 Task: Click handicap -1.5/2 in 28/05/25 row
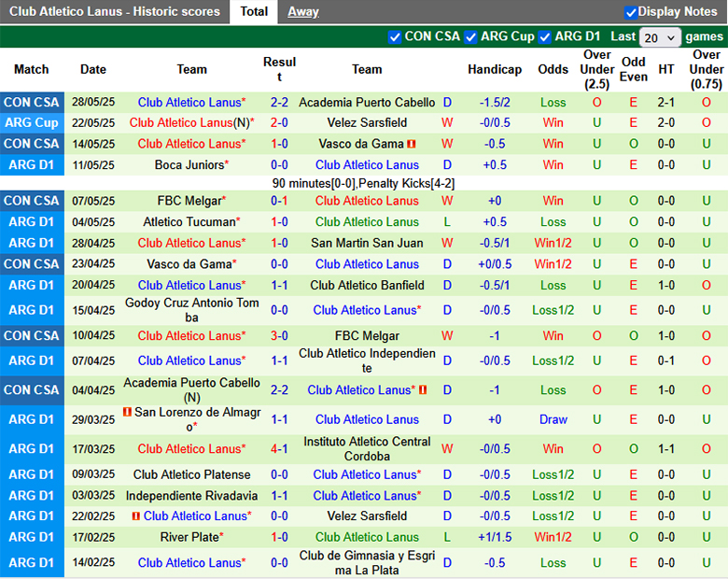coord(495,102)
